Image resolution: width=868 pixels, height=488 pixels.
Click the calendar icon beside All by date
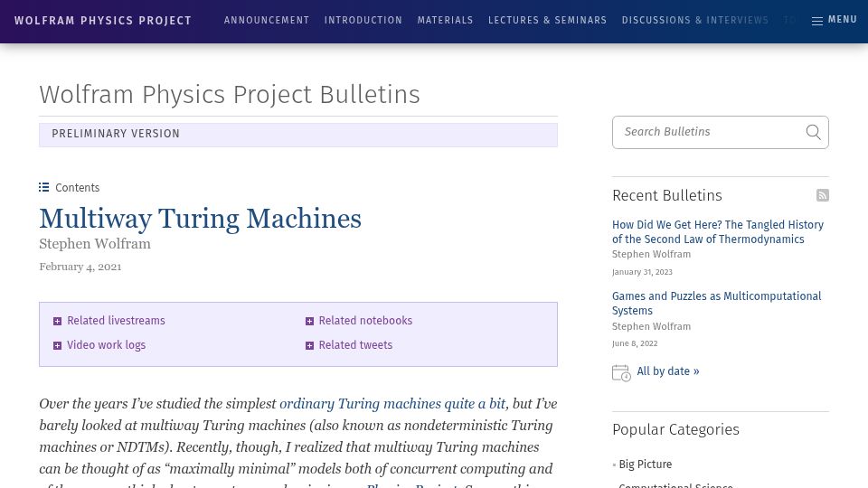tap(621, 372)
